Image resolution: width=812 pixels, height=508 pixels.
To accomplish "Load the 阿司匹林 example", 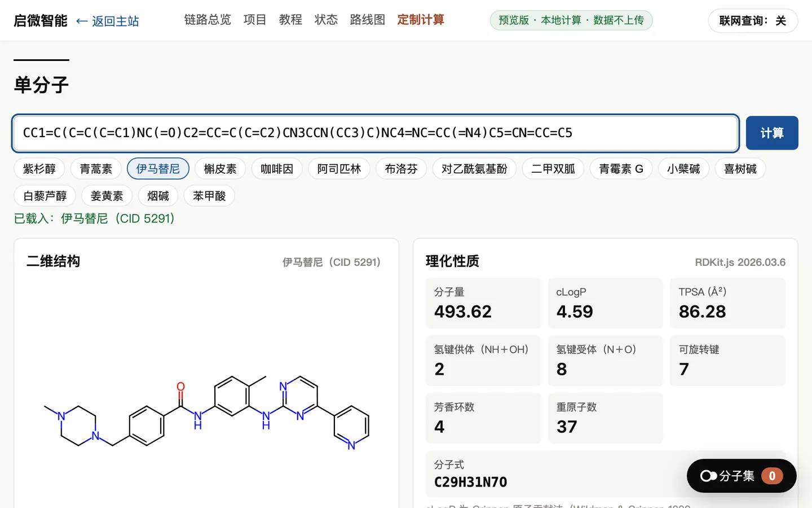I will [339, 169].
